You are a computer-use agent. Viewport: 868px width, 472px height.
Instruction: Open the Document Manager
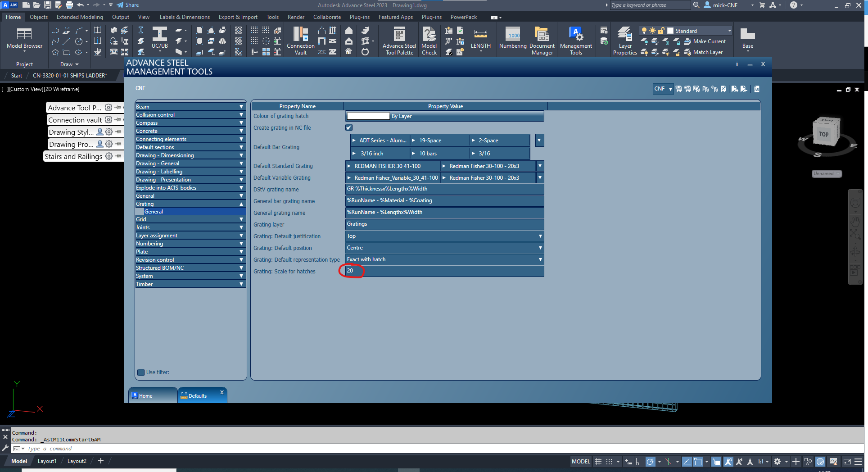(x=542, y=41)
